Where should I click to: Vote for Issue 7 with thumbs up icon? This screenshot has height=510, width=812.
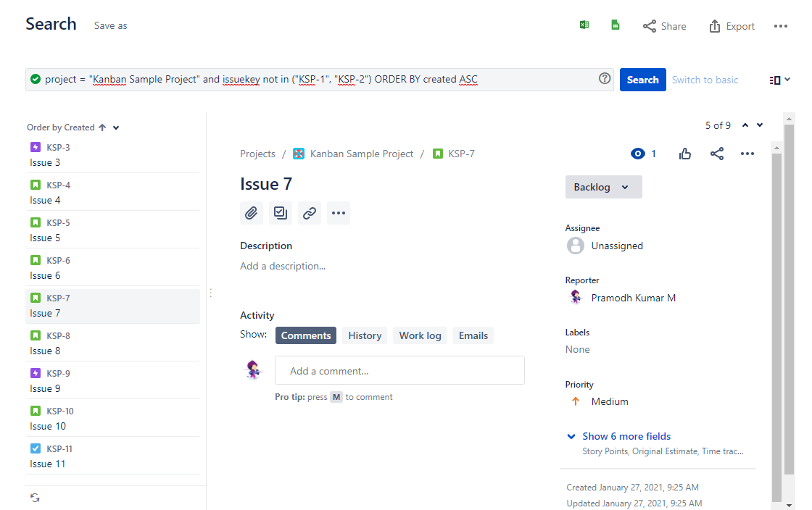[x=684, y=154]
